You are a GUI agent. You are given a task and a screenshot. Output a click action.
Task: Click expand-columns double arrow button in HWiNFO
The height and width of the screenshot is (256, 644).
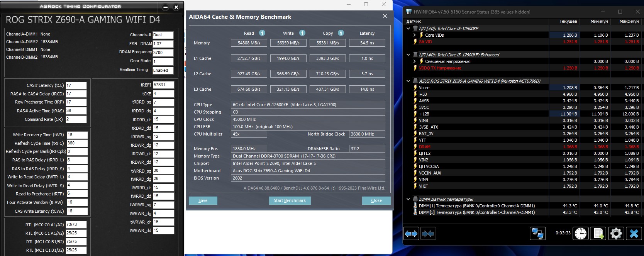(x=411, y=234)
